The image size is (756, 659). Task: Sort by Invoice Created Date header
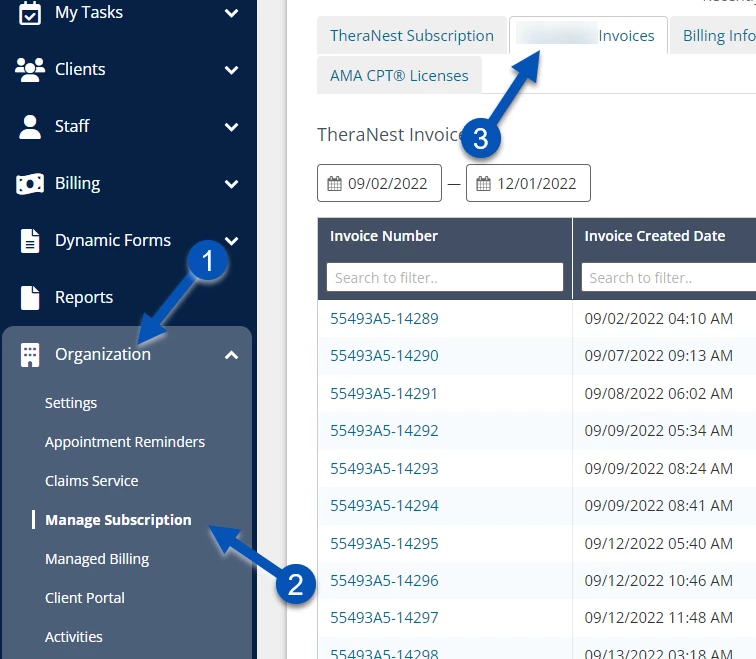pos(655,236)
